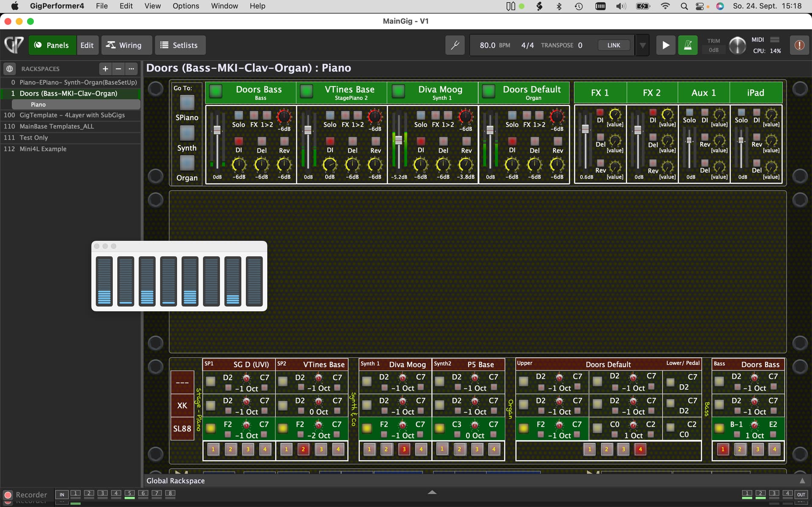Switch to Panels view

click(52, 45)
